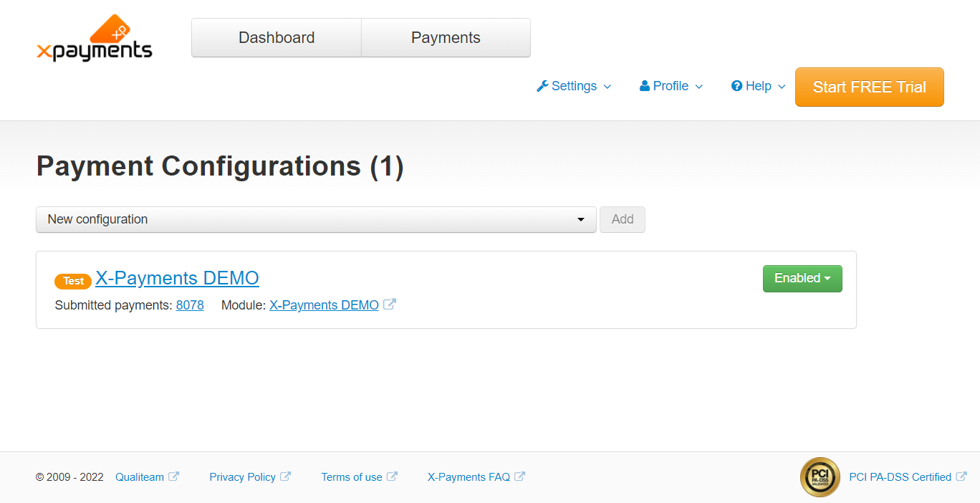Visit the Qualiteam footer link

pyautogui.click(x=140, y=477)
